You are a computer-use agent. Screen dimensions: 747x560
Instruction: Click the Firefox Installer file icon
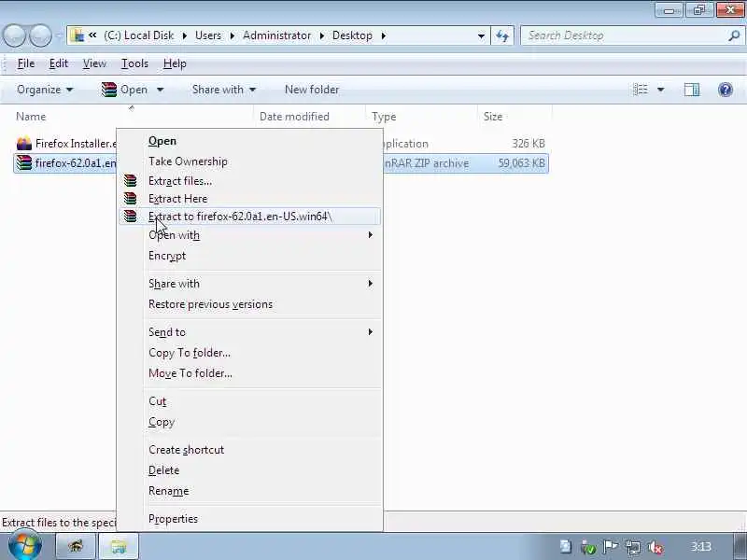24,144
